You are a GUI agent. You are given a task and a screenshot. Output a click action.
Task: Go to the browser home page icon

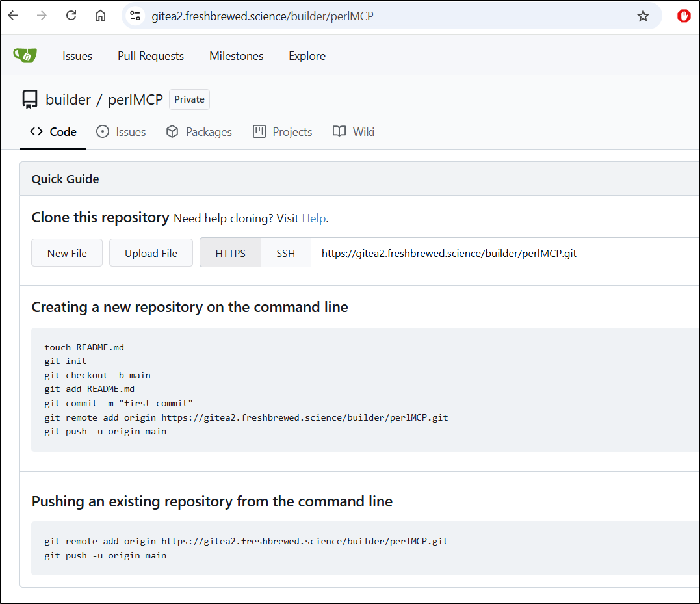tap(101, 16)
